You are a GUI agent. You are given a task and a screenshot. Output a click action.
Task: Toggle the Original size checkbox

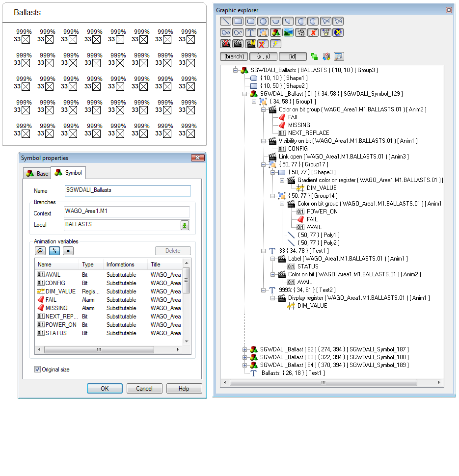point(38,370)
